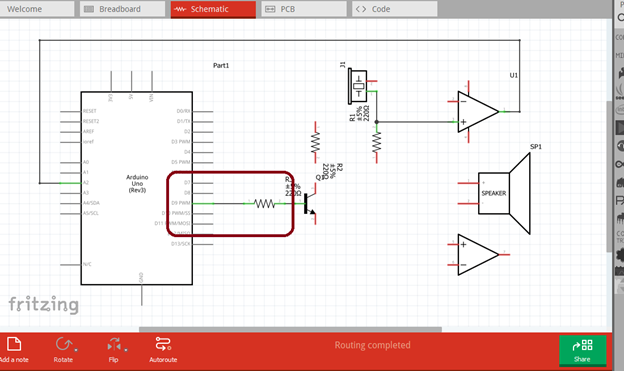This screenshot has width=624, height=371.
Task: Click the SP1 label
Action: 536,146
